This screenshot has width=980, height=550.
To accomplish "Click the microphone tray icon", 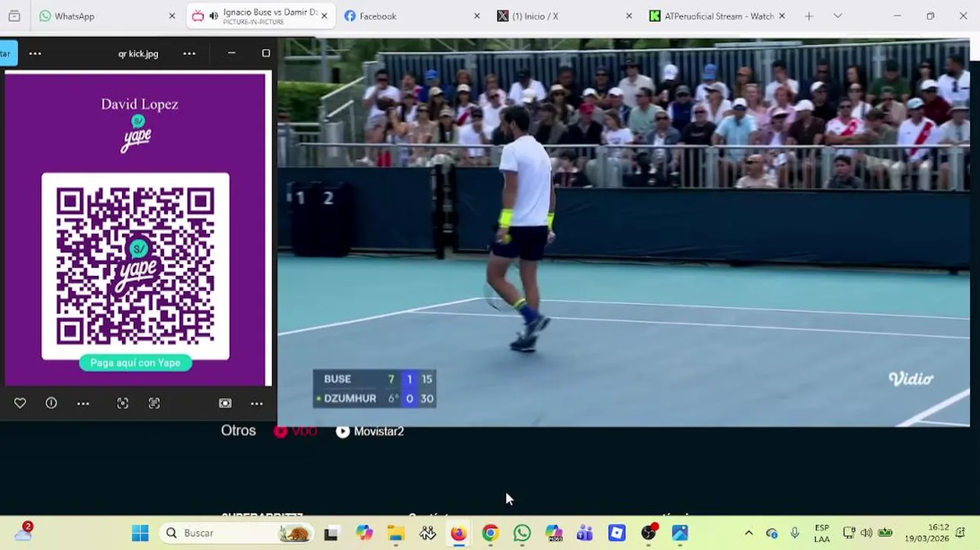I will tap(795, 533).
